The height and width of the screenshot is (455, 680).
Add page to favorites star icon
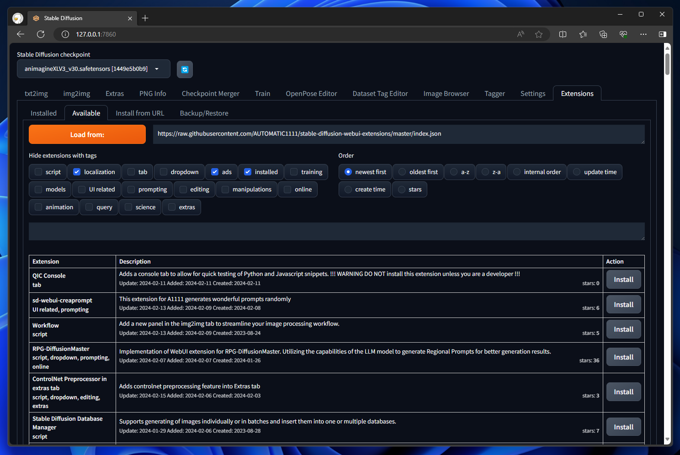click(x=539, y=34)
